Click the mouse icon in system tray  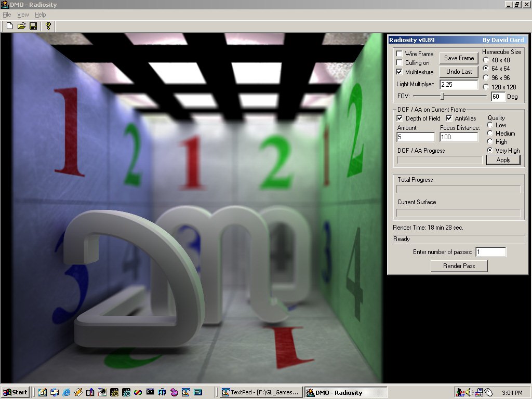tap(489, 392)
